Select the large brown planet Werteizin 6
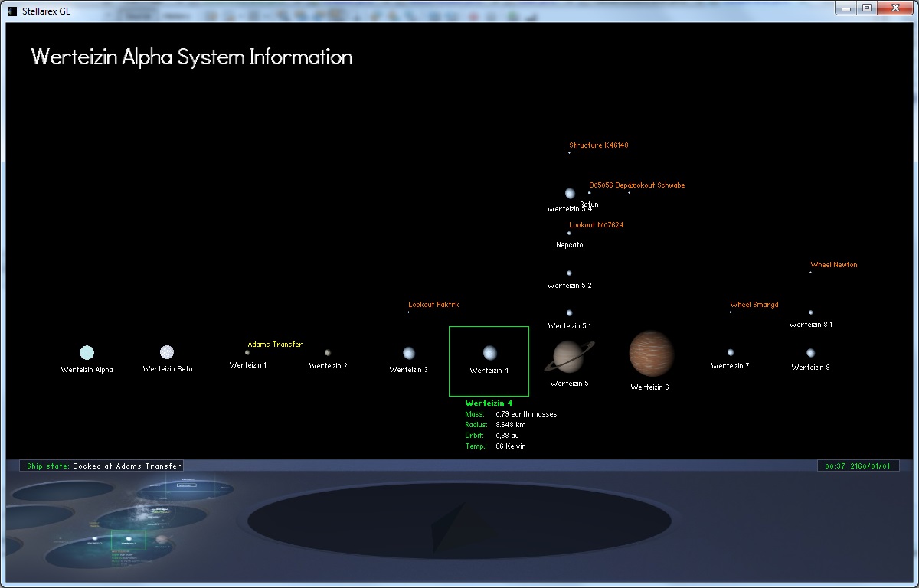The width and height of the screenshot is (919, 588). coord(651,354)
